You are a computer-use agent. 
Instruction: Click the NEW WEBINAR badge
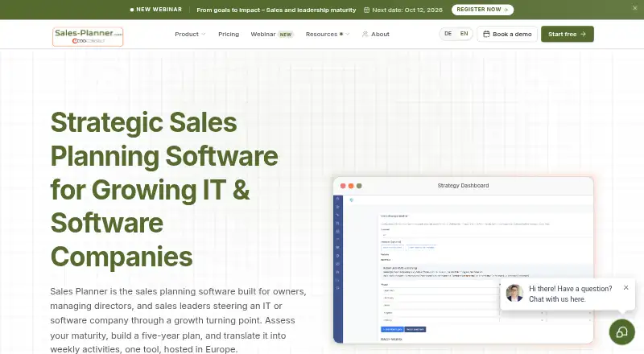point(155,10)
